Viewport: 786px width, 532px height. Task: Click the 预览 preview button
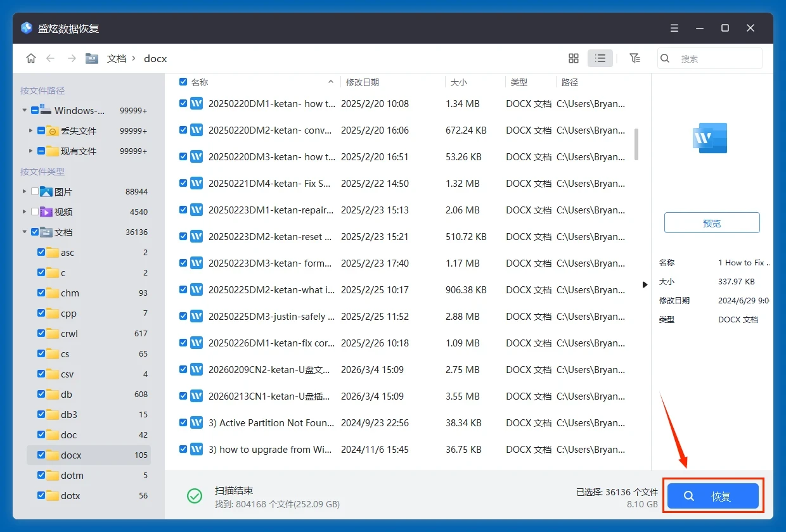[711, 223]
